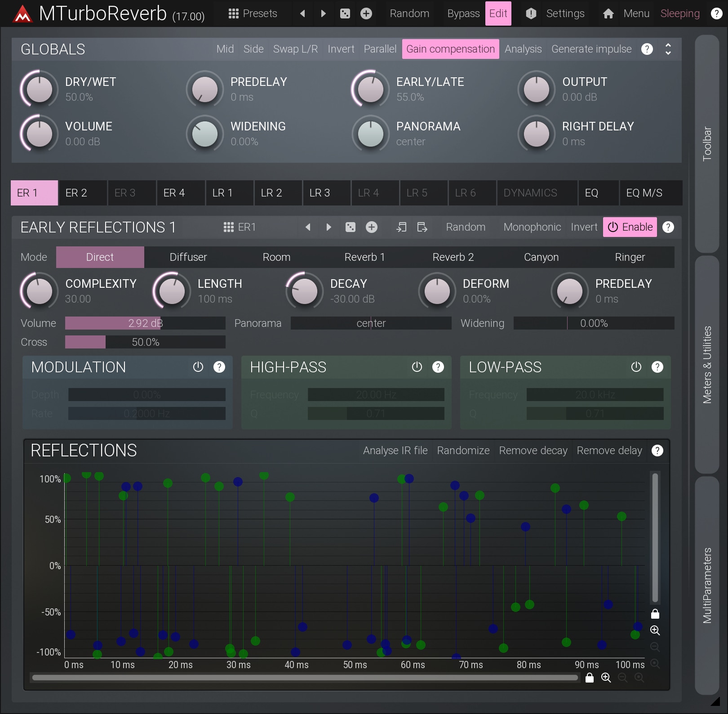Collapse the Globals panel with the up-down arrows

668,49
